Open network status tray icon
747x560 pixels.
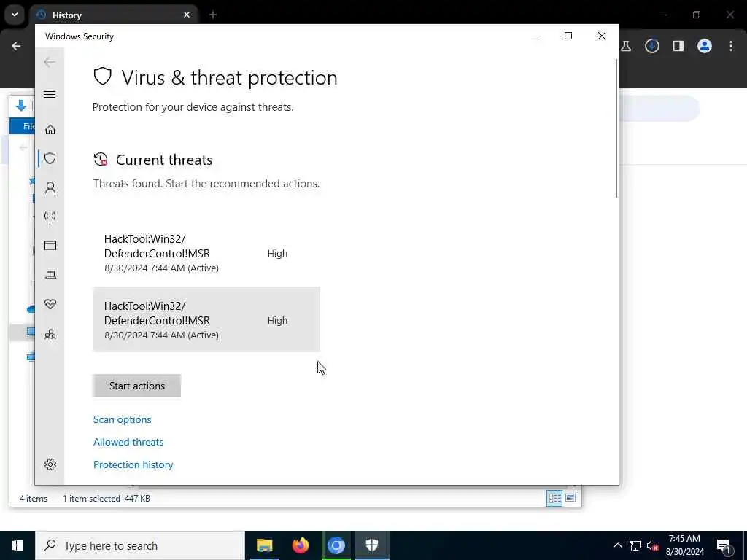coord(635,545)
